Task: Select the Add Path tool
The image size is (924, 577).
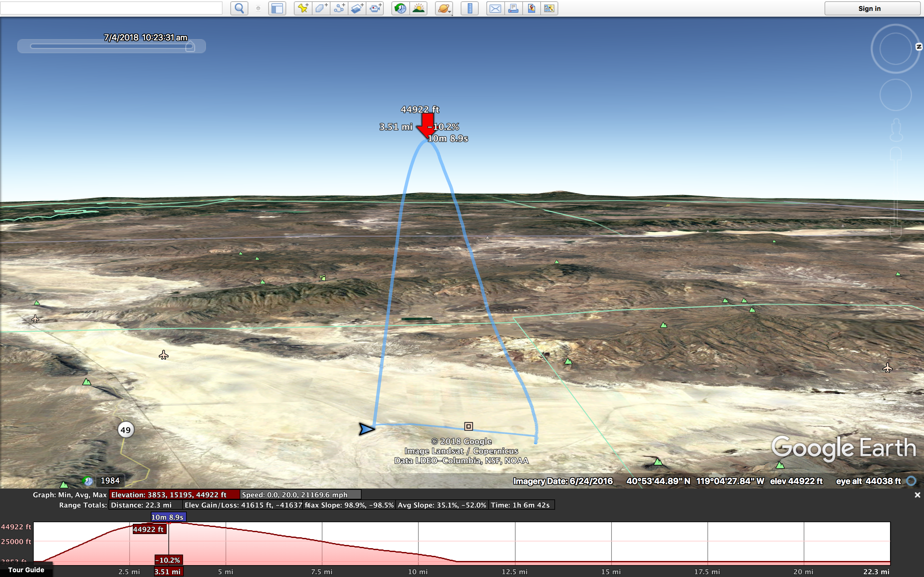Action: 339,8
